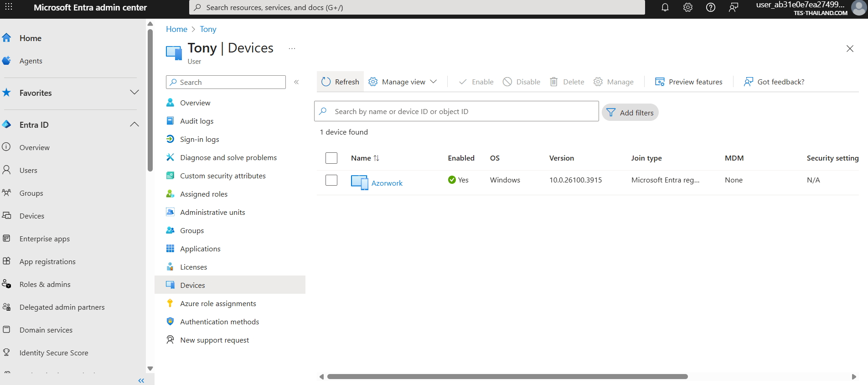
Task: Select the Azorwork device checkbox
Action: click(331, 180)
